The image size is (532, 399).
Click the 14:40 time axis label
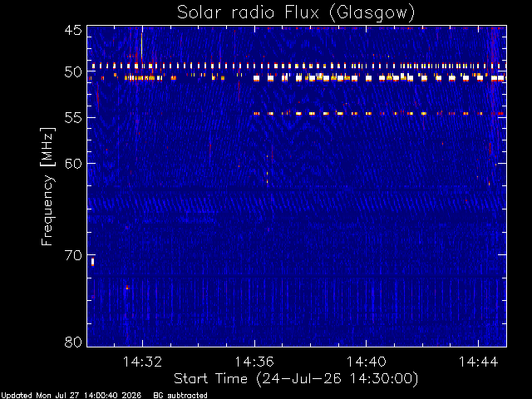pos(366,362)
